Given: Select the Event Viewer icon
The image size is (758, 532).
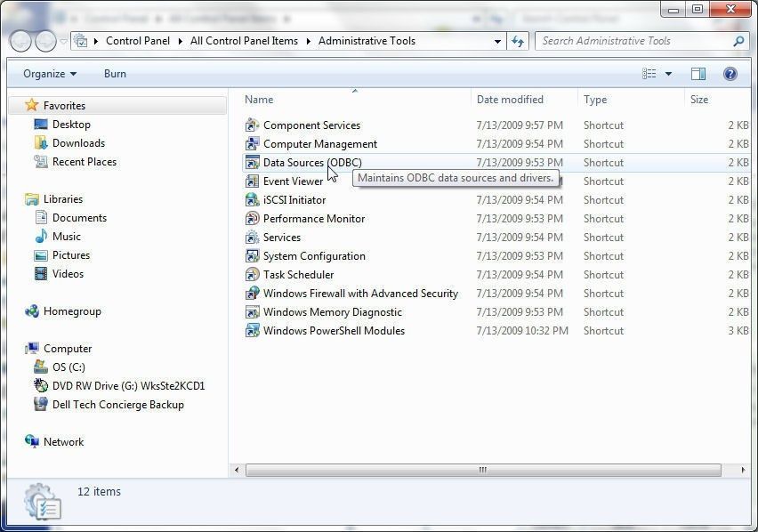Looking at the screenshot, I should coord(252,181).
